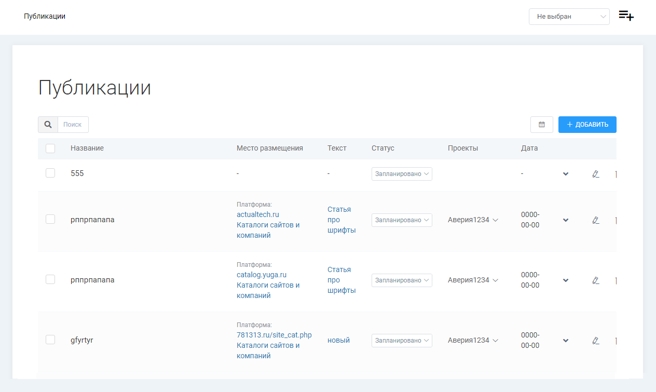656x392 pixels.
Task: Focus the Поиск search field
Action: (x=73, y=125)
